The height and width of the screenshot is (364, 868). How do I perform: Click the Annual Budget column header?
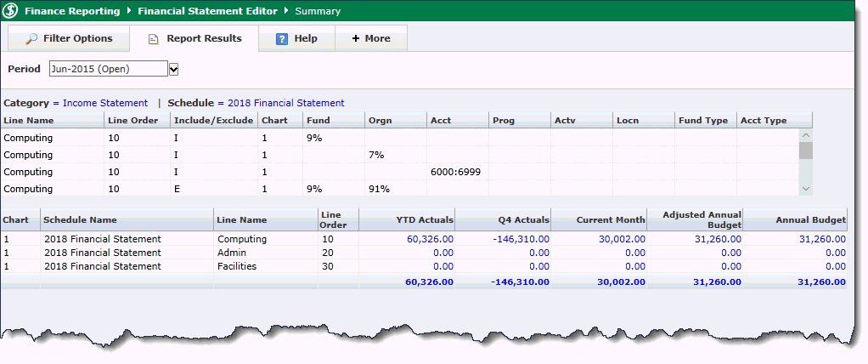[x=811, y=220]
